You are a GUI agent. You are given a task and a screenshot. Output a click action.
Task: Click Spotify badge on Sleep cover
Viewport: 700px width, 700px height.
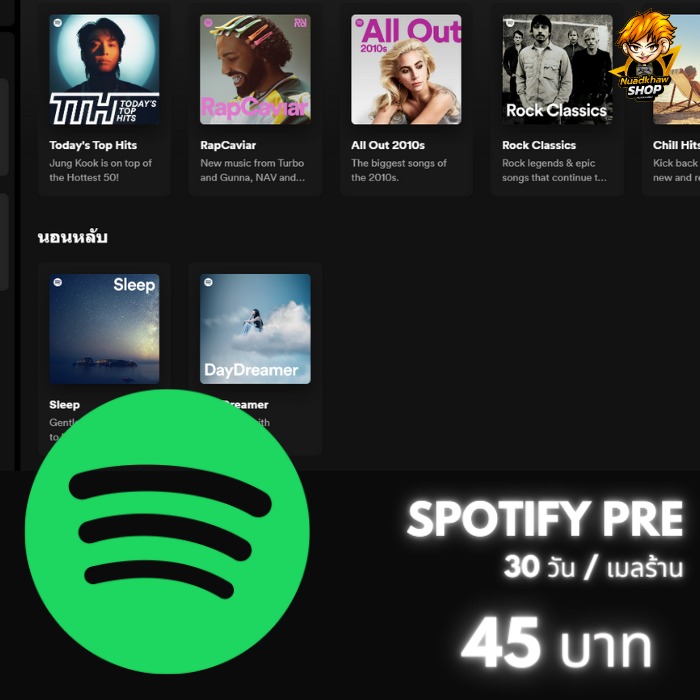point(58,282)
